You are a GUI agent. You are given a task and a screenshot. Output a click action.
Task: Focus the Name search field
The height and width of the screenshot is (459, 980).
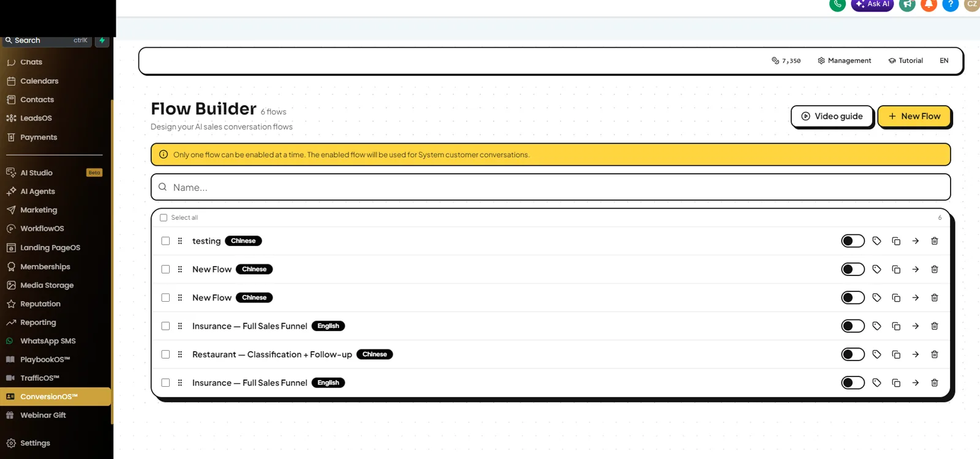pos(551,187)
